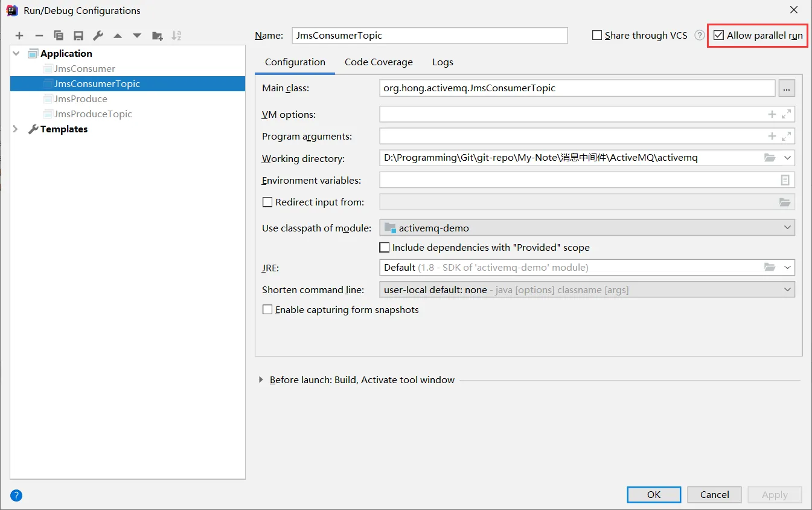
Task: Click the Copy Configuration icon
Action: (59, 36)
